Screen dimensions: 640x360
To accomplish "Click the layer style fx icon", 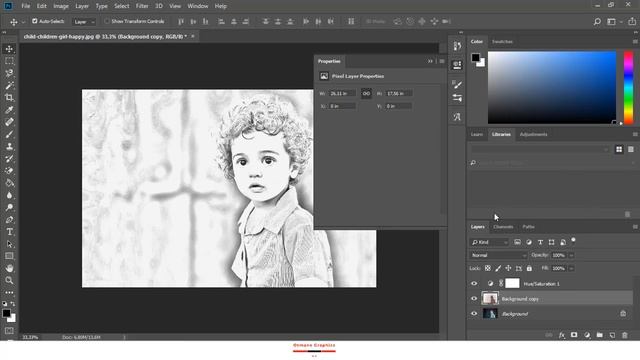I will pyautogui.click(x=562, y=335).
